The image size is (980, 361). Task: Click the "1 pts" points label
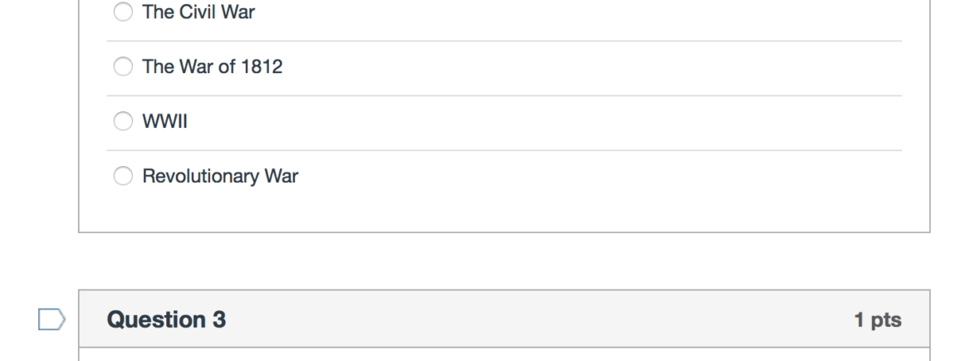pyautogui.click(x=878, y=320)
